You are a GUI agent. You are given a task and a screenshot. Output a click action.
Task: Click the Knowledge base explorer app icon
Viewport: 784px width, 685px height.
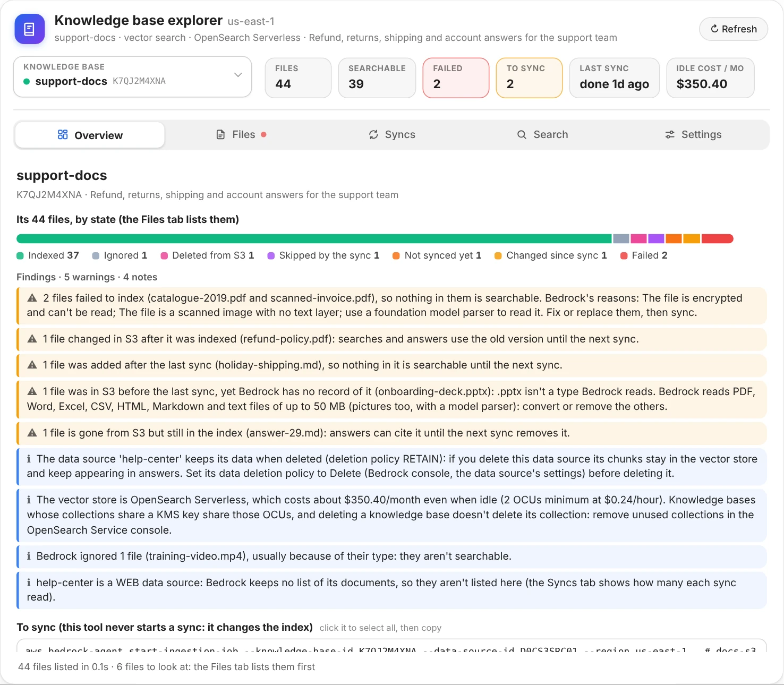pyautogui.click(x=30, y=29)
